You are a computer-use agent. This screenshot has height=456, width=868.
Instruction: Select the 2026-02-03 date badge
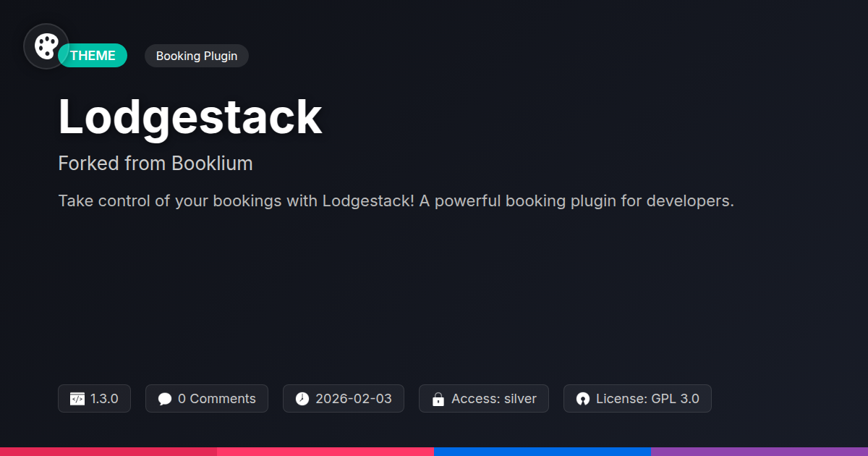point(344,399)
